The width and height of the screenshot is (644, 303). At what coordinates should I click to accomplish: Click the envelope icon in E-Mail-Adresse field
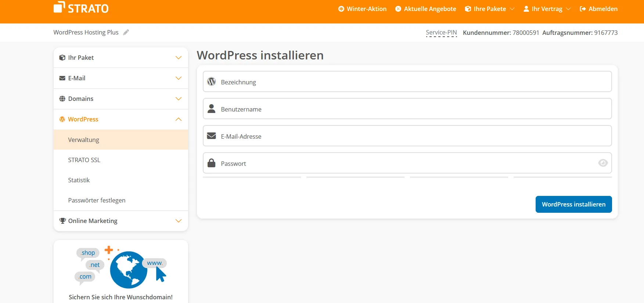(212, 136)
